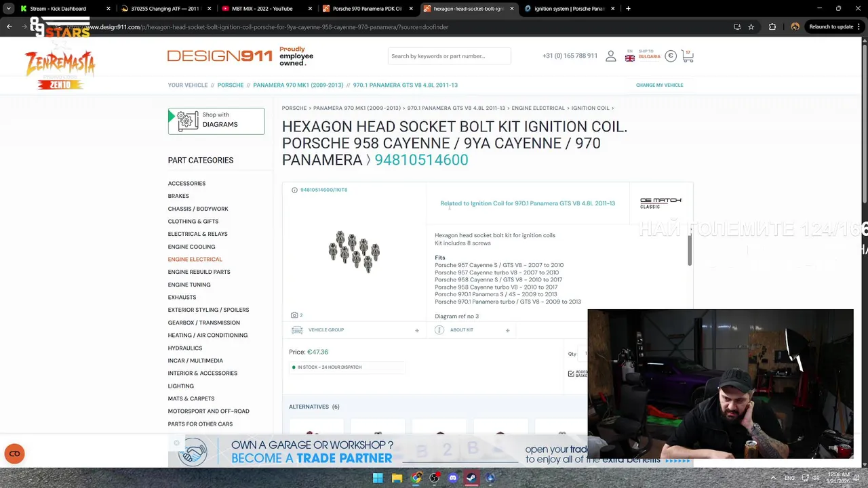Select the Engine Electrical category
Viewport: 868px width, 488px height.
click(195, 260)
